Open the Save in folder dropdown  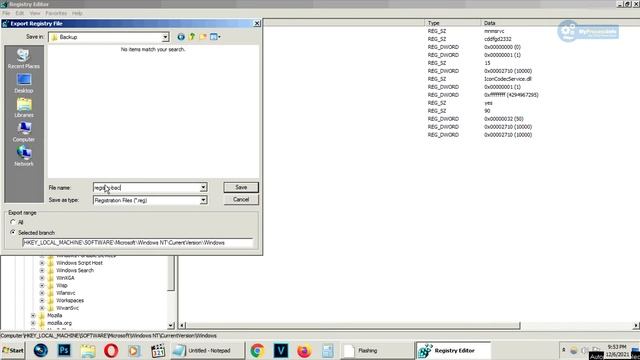pyautogui.click(x=165, y=37)
